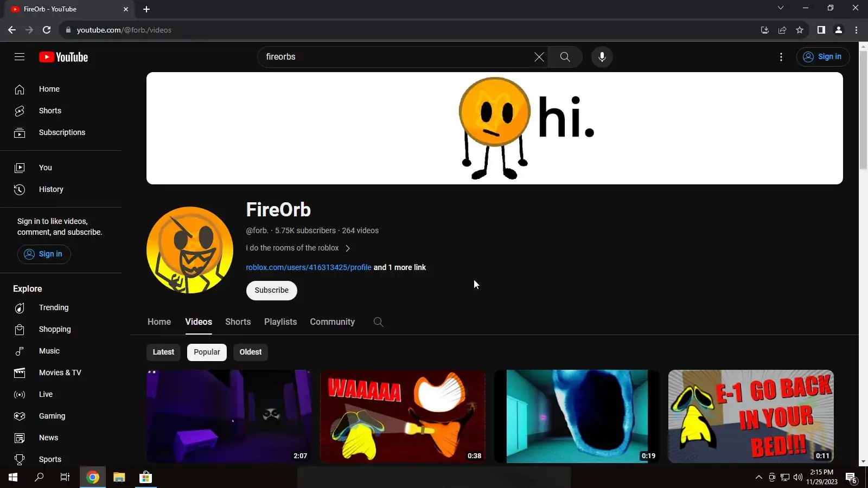Browse Movies & TV in Explore

coord(61,373)
